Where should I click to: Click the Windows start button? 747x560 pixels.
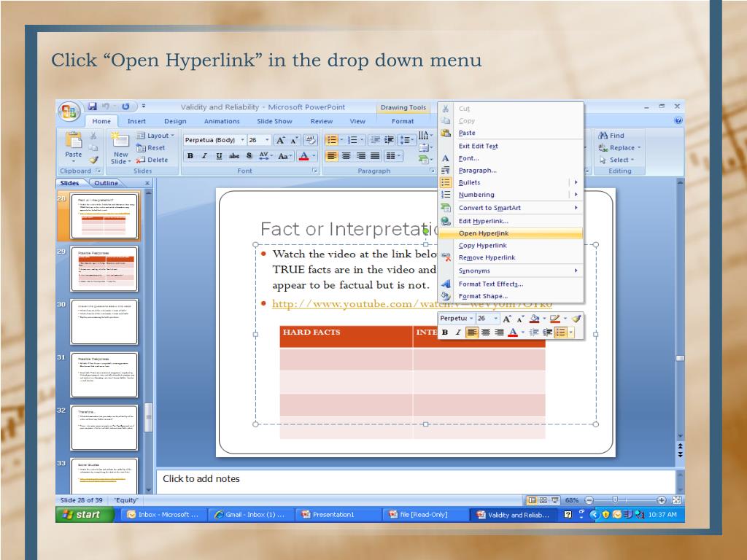(x=85, y=514)
